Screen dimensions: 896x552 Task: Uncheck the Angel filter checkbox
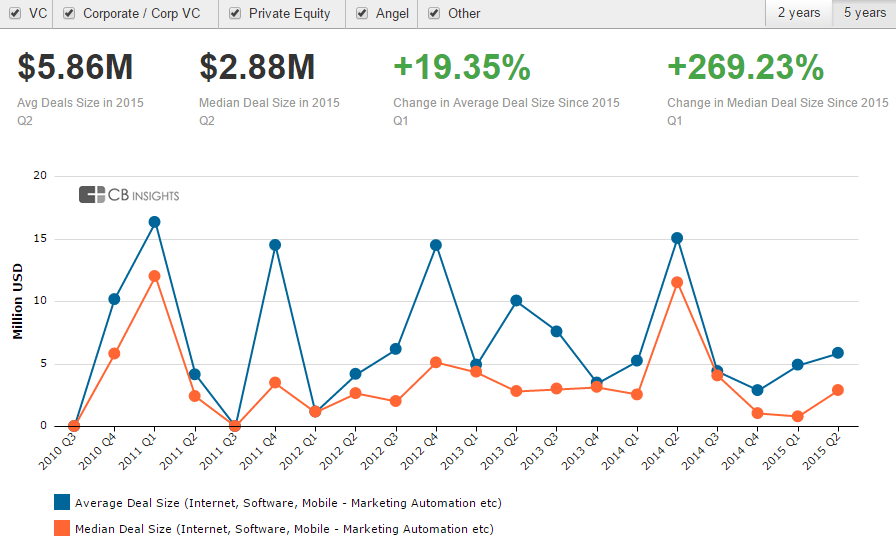(x=362, y=14)
